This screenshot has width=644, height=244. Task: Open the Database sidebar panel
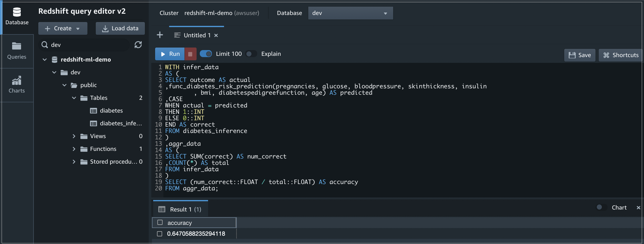(17, 17)
